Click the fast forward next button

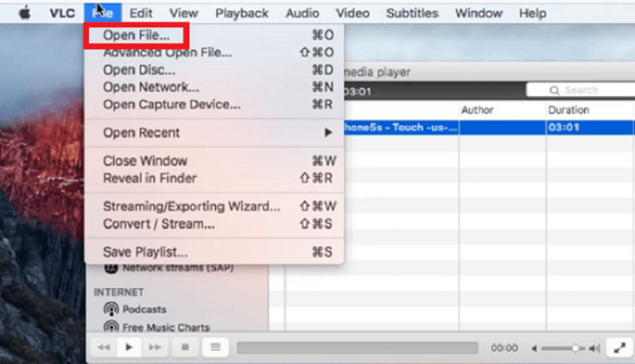pos(156,347)
